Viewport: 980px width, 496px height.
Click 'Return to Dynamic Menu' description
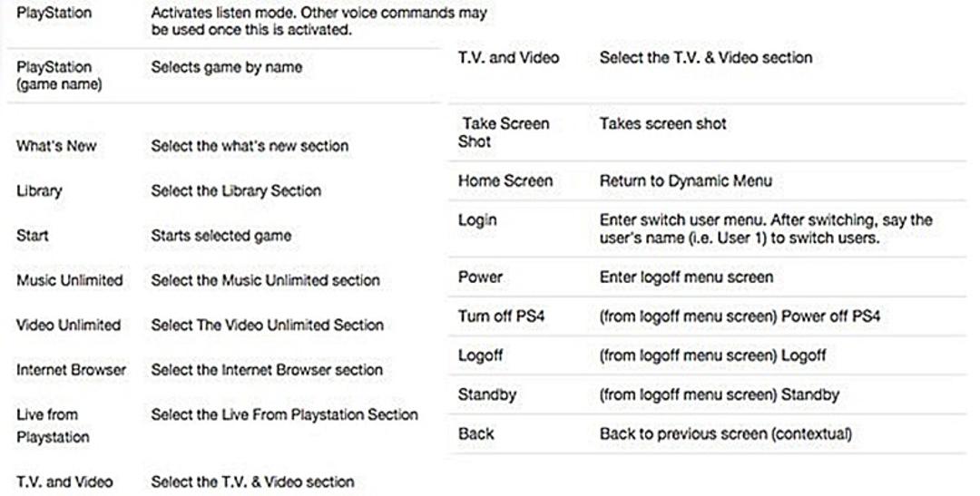tap(686, 181)
